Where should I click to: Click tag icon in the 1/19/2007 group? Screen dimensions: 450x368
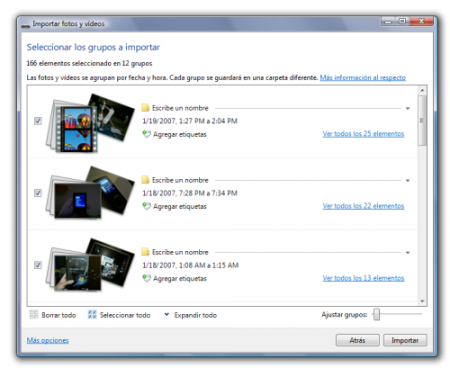146,134
